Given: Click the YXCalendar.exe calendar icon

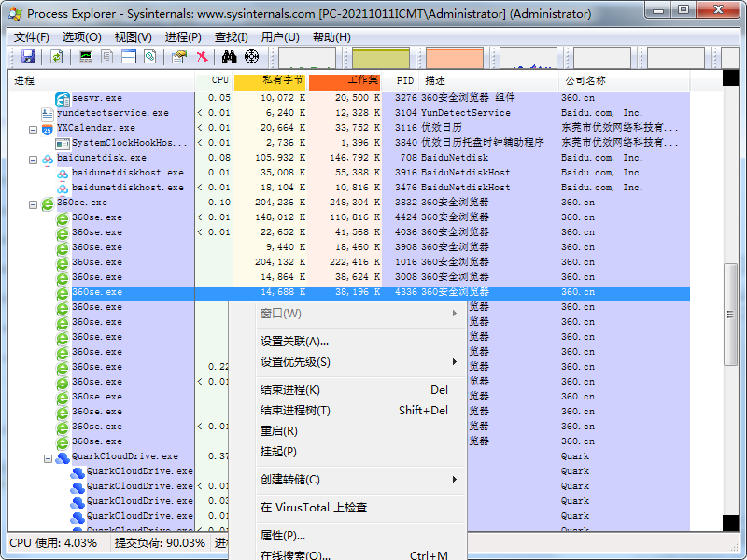Looking at the screenshot, I should [x=48, y=129].
